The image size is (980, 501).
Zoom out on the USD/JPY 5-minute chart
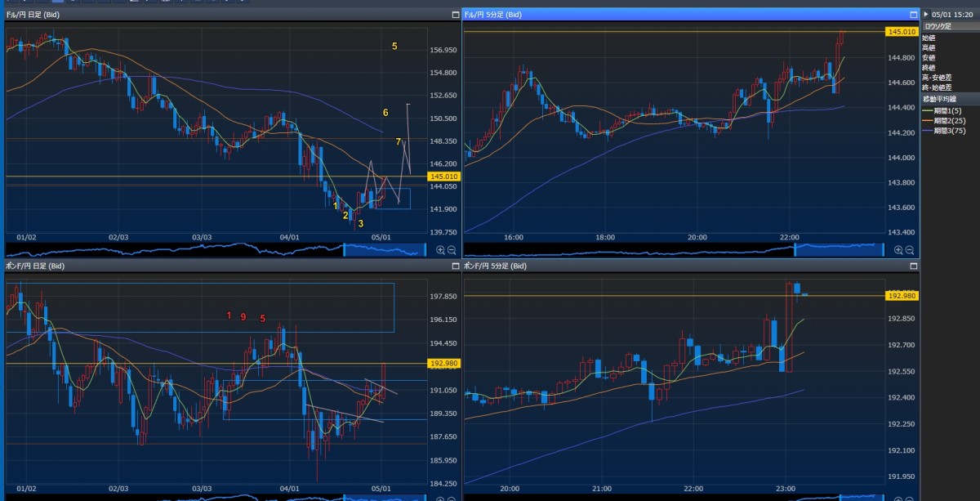[908, 249]
